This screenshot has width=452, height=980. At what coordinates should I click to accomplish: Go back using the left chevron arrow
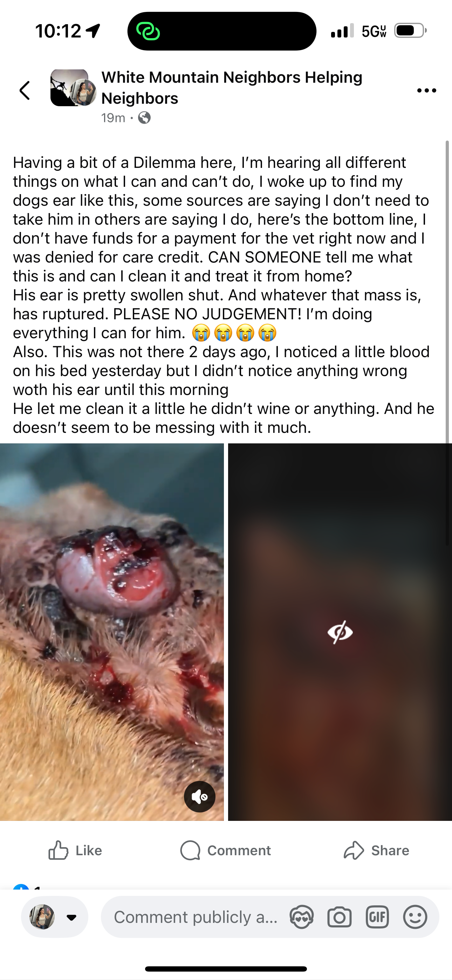pyautogui.click(x=25, y=90)
